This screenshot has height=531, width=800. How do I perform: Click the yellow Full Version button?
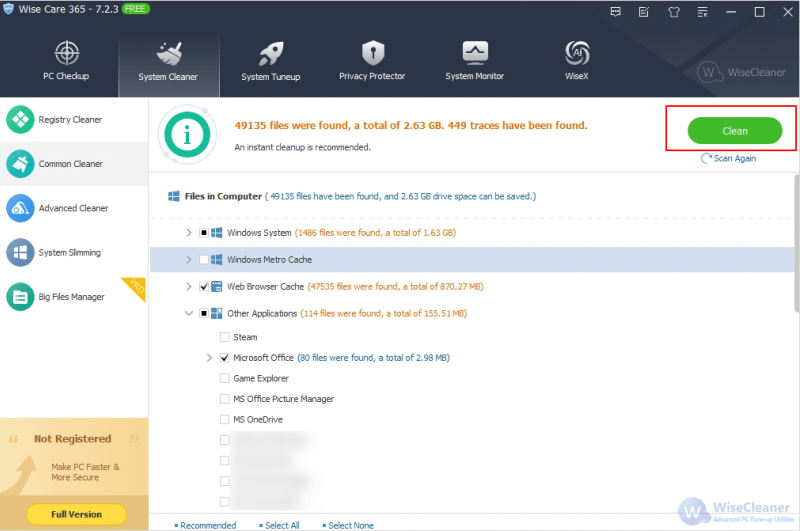coord(77,514)
